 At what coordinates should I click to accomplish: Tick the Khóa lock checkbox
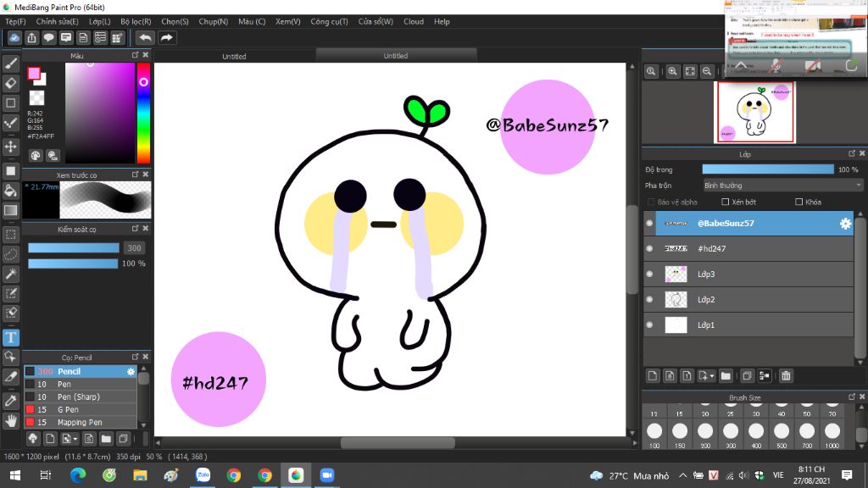click(798, 202)
